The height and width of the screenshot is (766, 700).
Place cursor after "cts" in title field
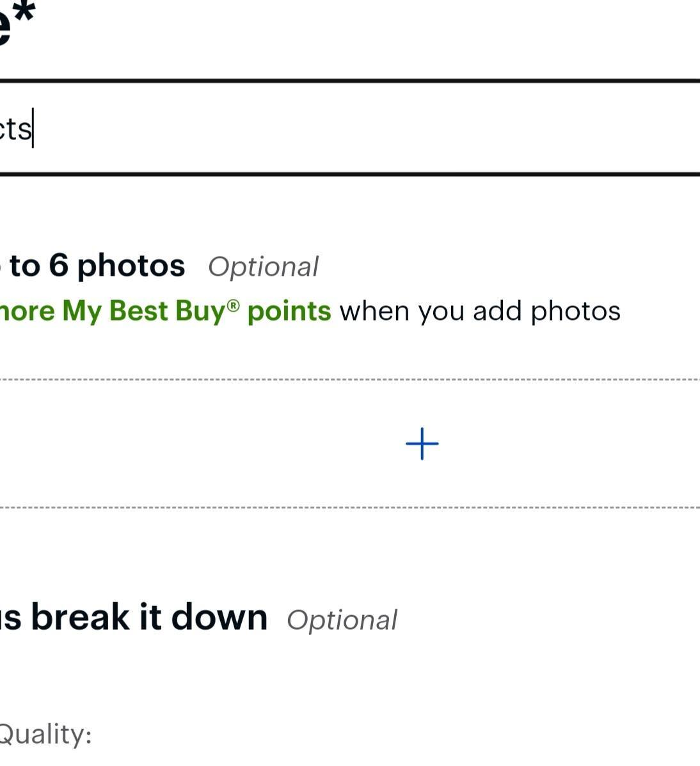[33, 129]
